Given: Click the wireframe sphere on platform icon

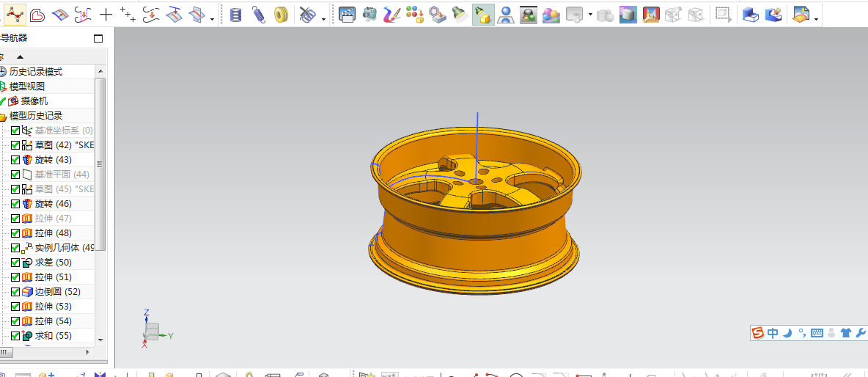Looking at the screenshot, I should [438, 15].
